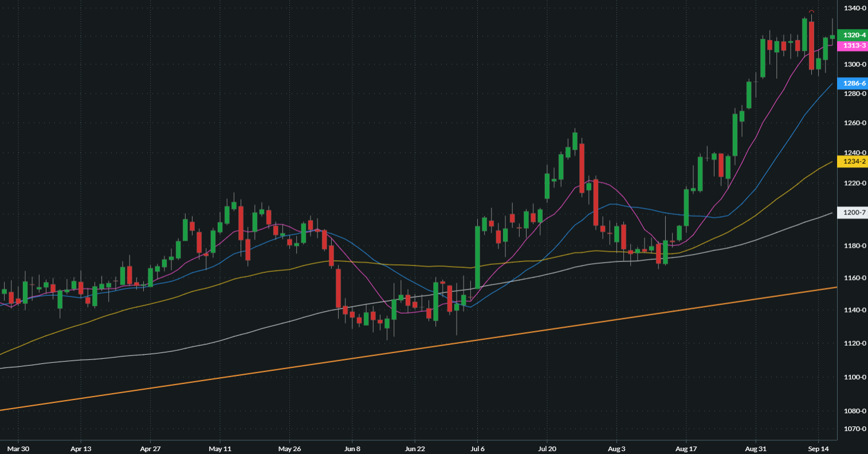Viewport: 868px width, 454px height.
Task: Click the Jul 20 date label
Action: [547, 448]
